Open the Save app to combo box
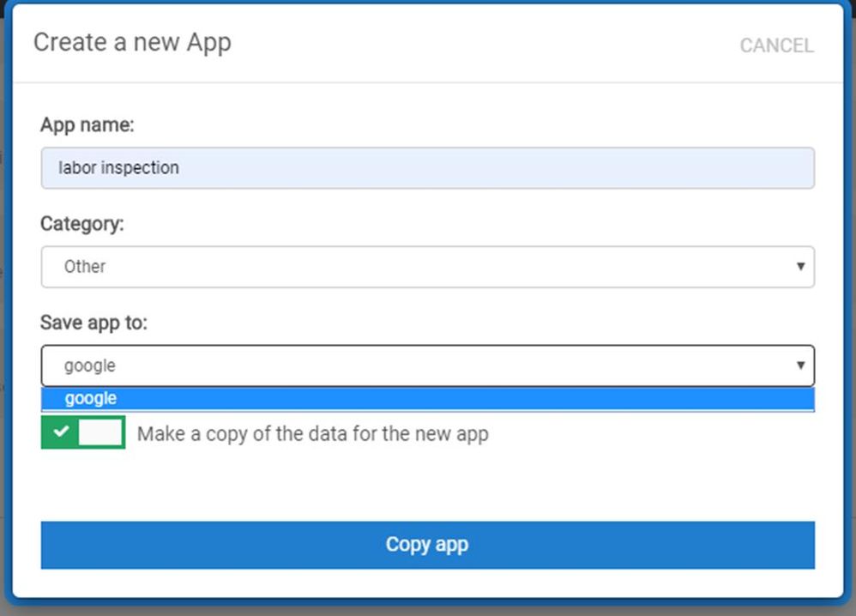 point(427,365)
